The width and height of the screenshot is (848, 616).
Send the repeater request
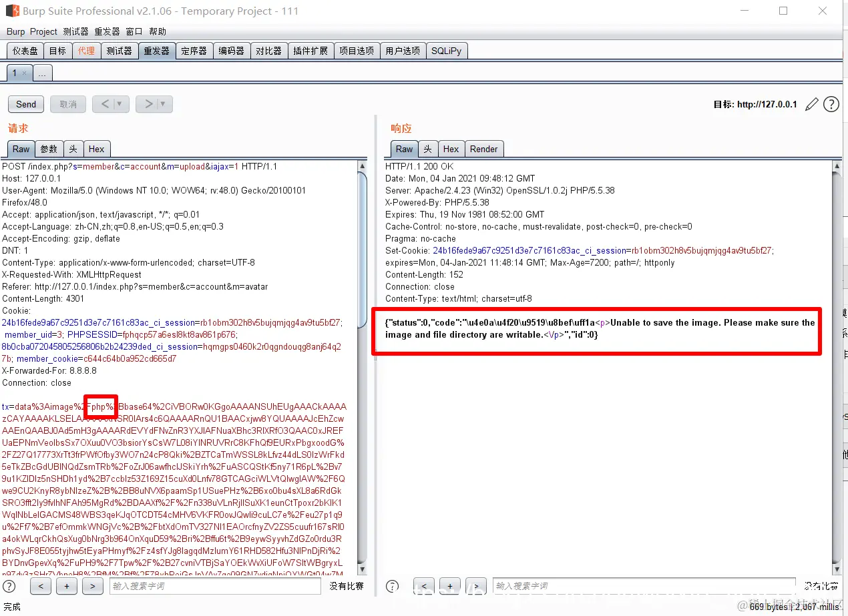[x=26, y=104]
